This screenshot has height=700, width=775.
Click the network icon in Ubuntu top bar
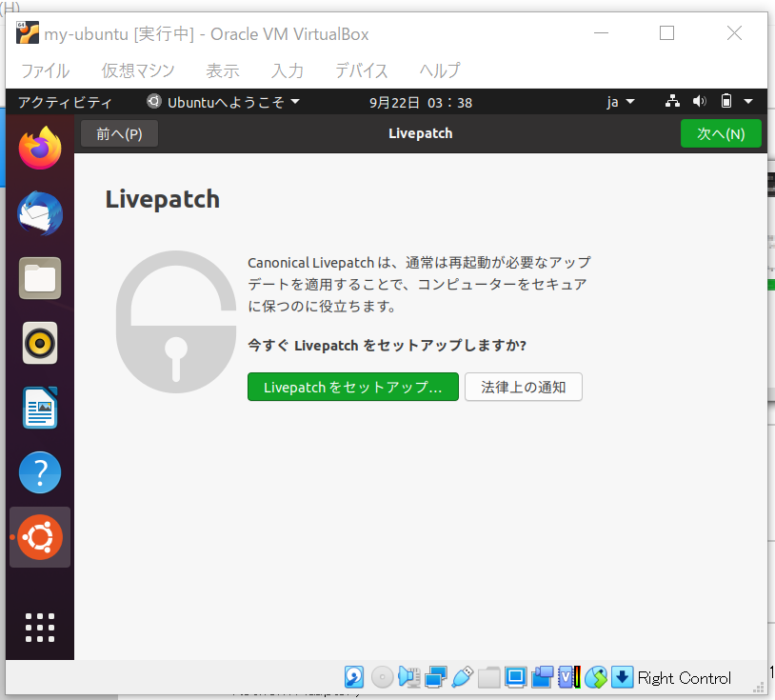[x=672, y=101]
